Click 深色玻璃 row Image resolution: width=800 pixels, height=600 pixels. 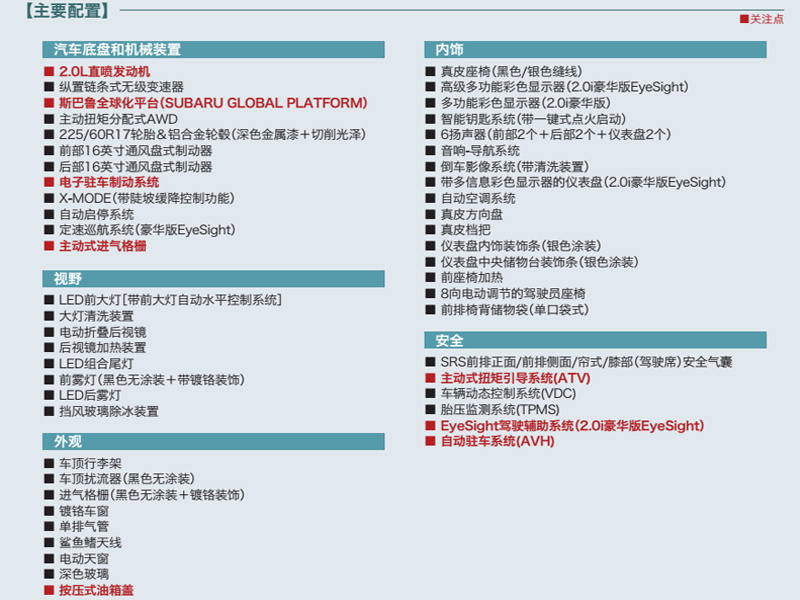(x=77, y=574)
